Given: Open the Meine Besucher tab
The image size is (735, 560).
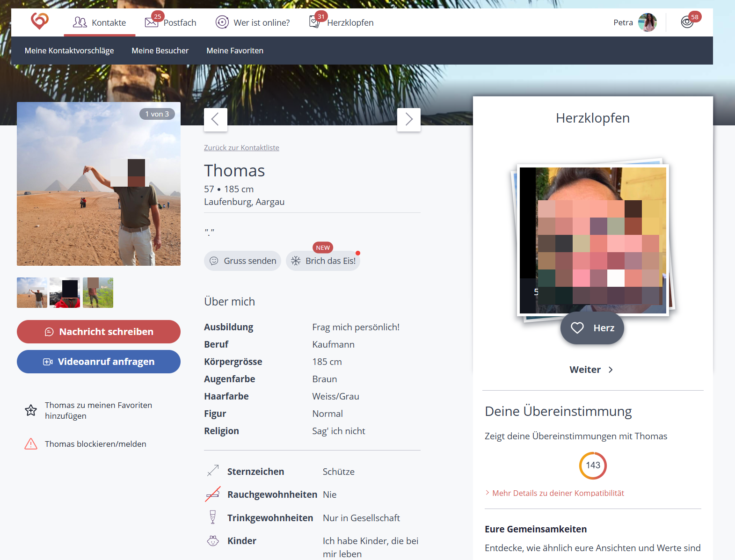Looking at the screenshot, I should (160, 51).
